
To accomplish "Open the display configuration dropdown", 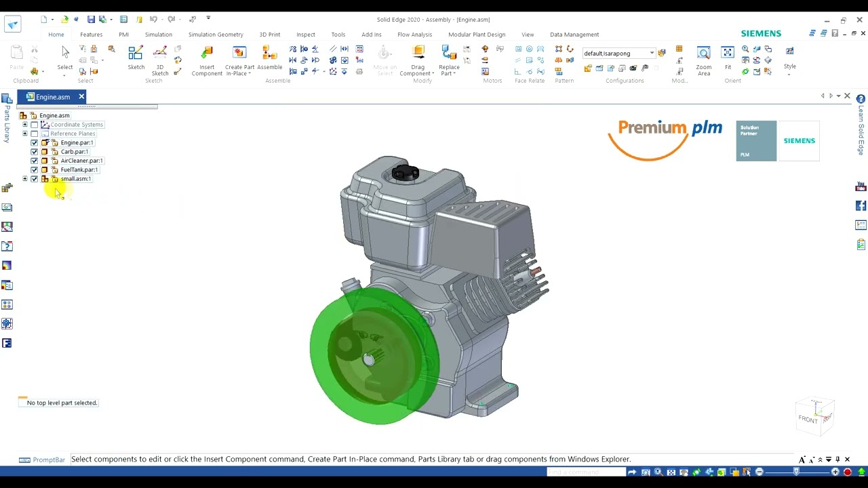I will (652, 53).
